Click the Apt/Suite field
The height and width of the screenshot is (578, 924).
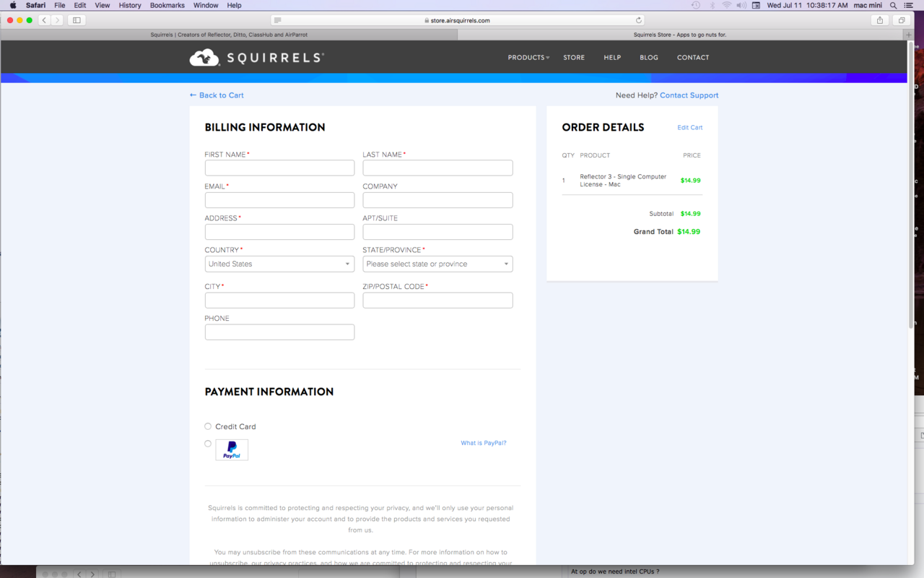click(x=437, y=232)
